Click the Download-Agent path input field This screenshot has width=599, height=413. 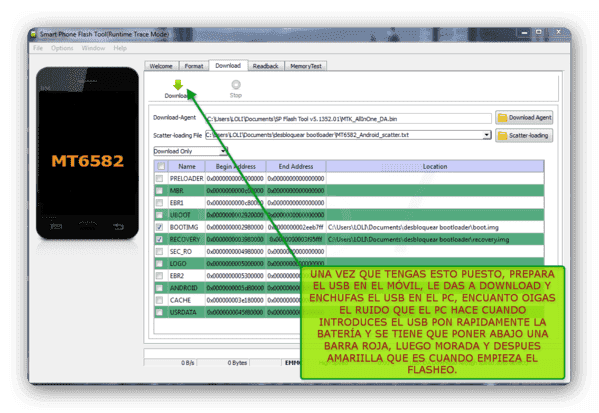tap(348, 119)
